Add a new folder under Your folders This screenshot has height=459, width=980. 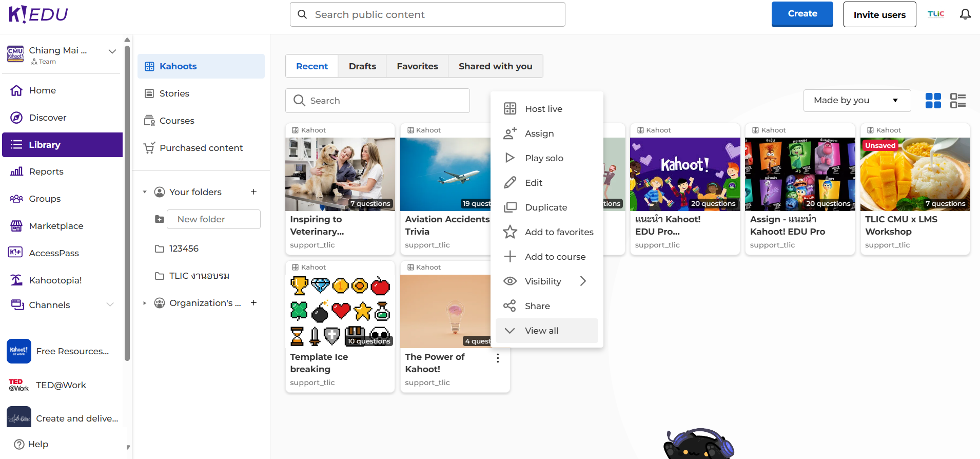253,192
